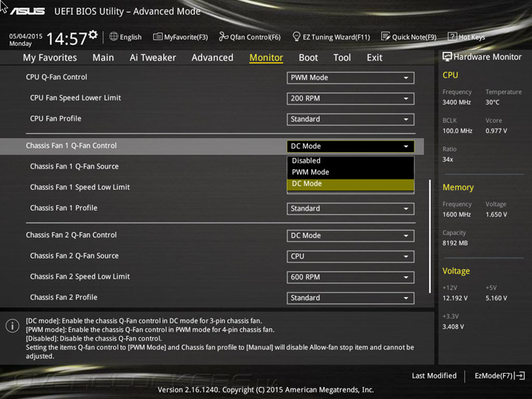Image resolution: width=532 pixels, height=399 pixels.
Task: Switch to the Boot tab
Action: pos(308,58)
